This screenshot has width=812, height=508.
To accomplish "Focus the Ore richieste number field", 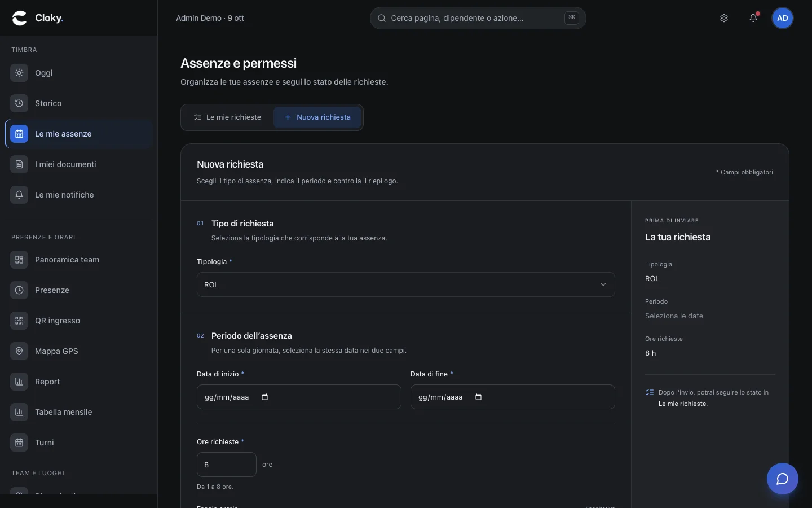I will (227, 465).
